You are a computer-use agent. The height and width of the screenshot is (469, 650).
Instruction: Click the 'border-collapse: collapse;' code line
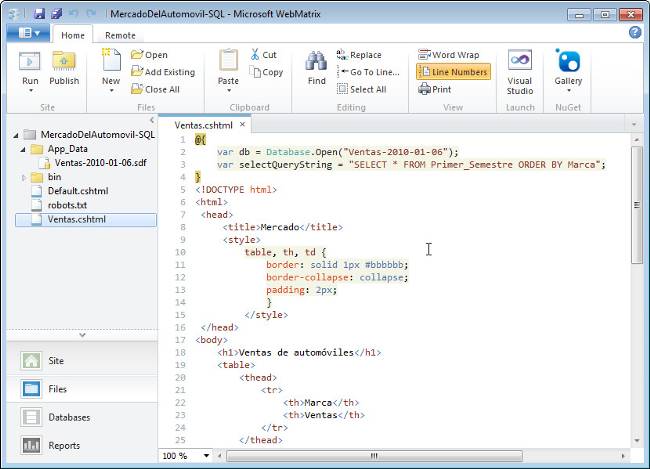coord(337,277)
